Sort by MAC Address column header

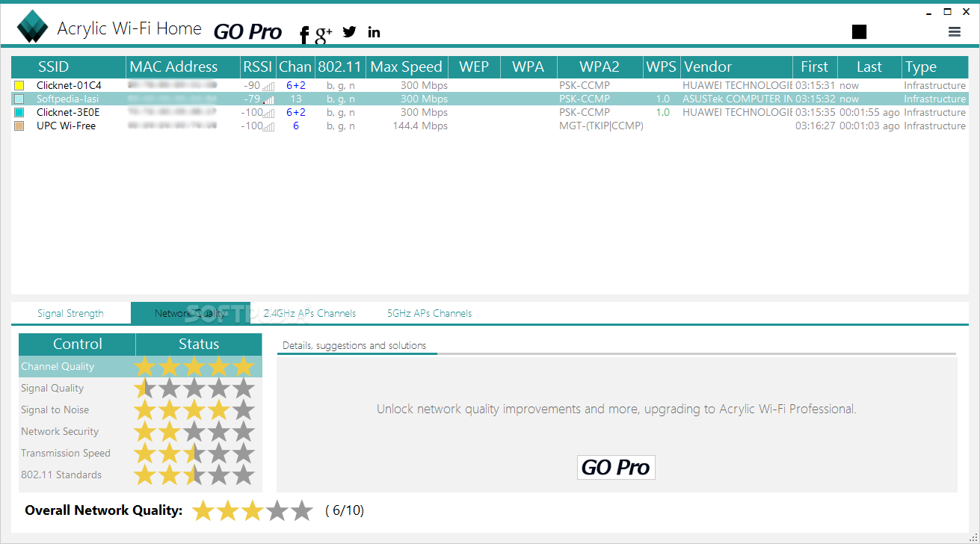click(183, 67)
